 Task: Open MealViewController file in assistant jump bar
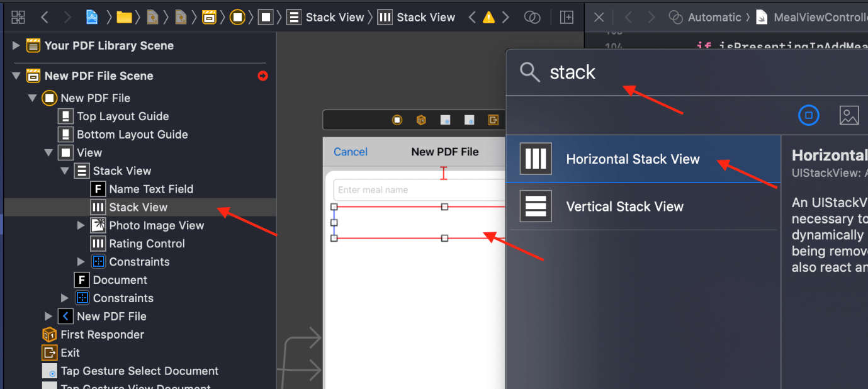point(811,18)
